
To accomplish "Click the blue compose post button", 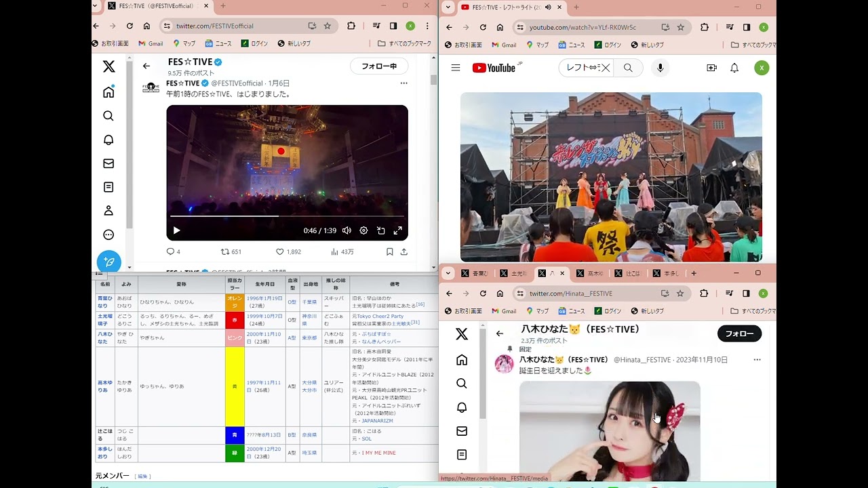I will [108, 262].
